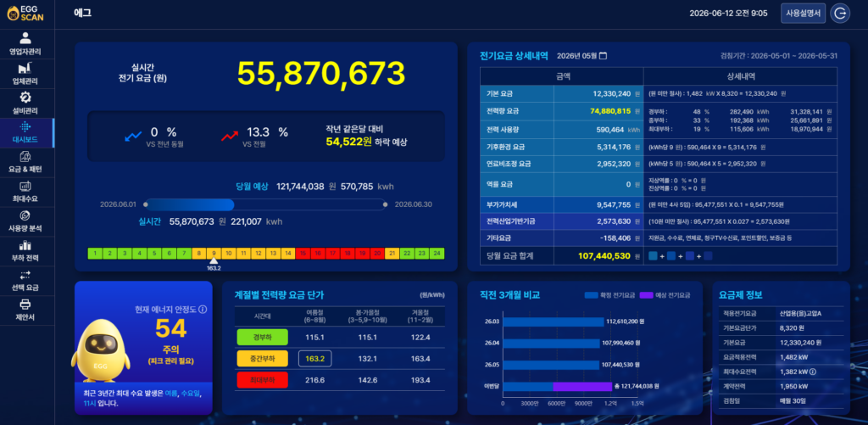Open the 제안서 printer icon
The width and height of the screenshot is (868, 425).
pos(25,305)
